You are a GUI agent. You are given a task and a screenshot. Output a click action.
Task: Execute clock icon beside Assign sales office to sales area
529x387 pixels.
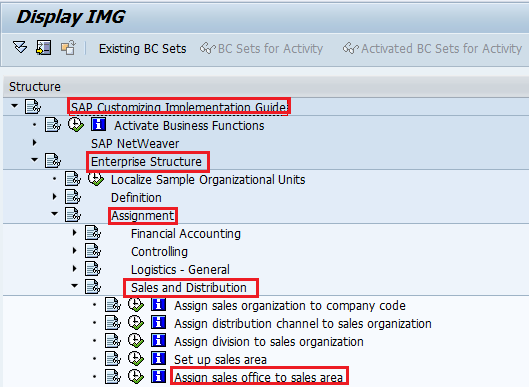pyautogui.click(x=136, y=377)
